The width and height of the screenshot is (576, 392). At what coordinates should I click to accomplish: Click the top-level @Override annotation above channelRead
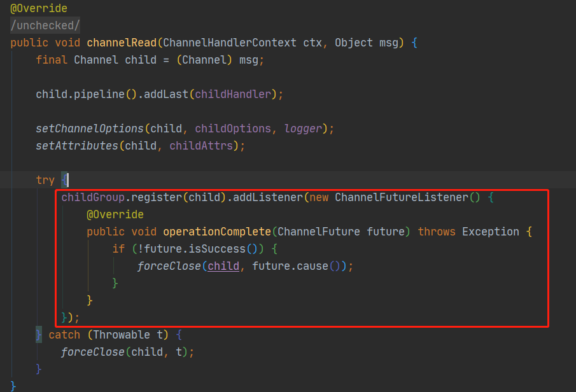tap(39, 8)
